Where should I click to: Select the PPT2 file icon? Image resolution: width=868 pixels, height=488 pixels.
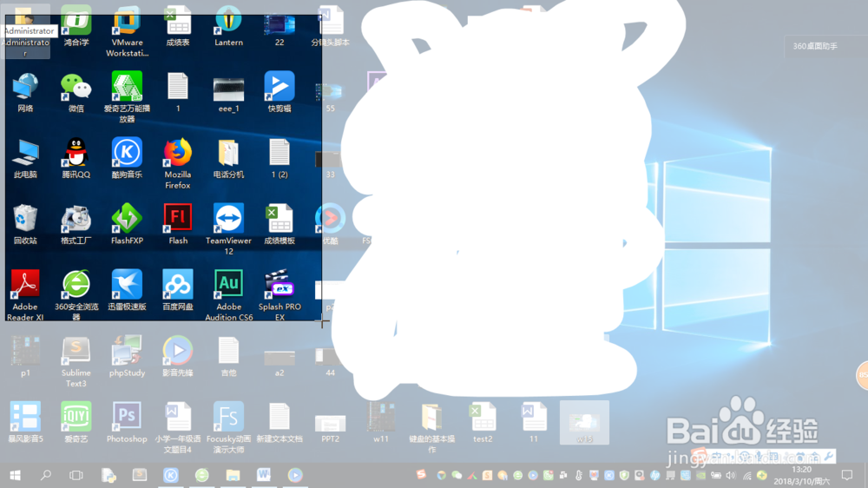pos(331,427)
